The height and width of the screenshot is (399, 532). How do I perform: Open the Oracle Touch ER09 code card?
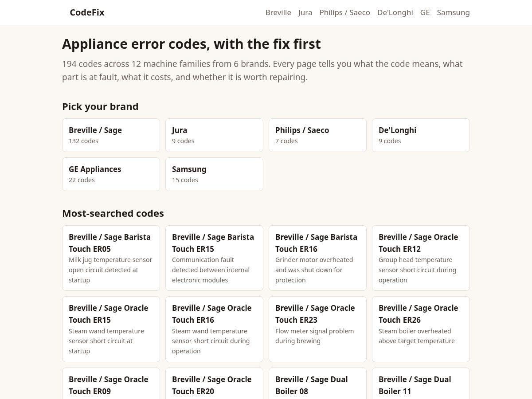[111, 383]
